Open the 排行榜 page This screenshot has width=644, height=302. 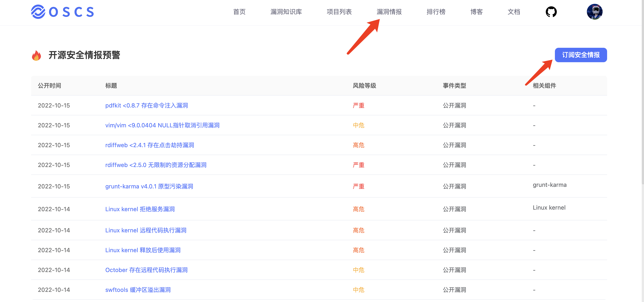436,12
